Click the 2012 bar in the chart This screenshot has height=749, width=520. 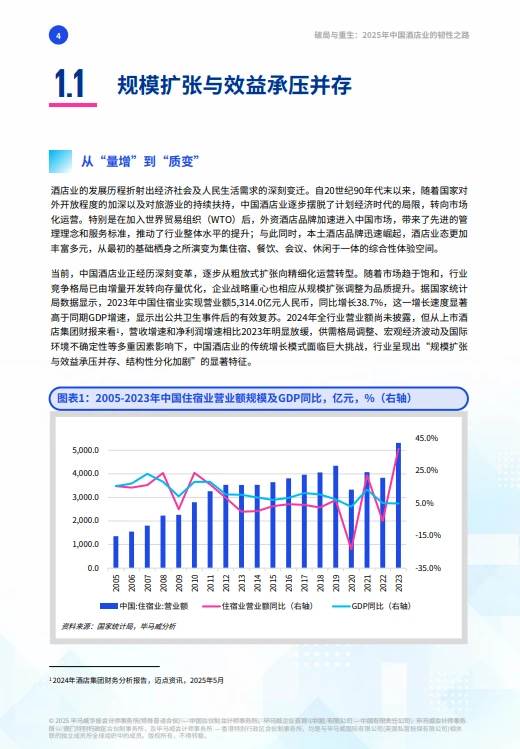tap(225, 526)
